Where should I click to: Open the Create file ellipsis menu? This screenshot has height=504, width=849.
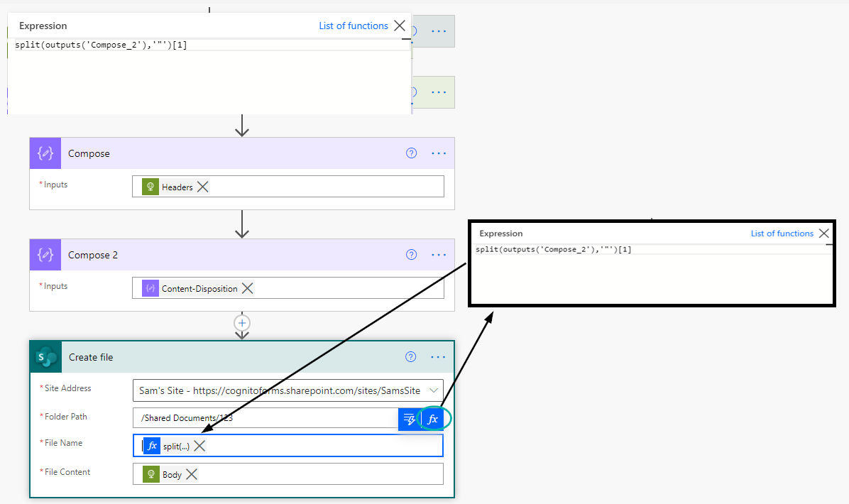point(438,357)
